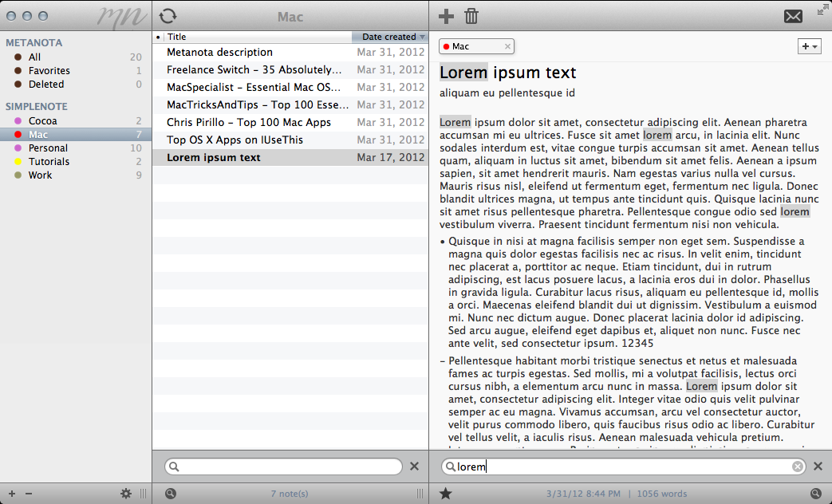
Task: Open Metanota description note
Action: tap(219, 52)
